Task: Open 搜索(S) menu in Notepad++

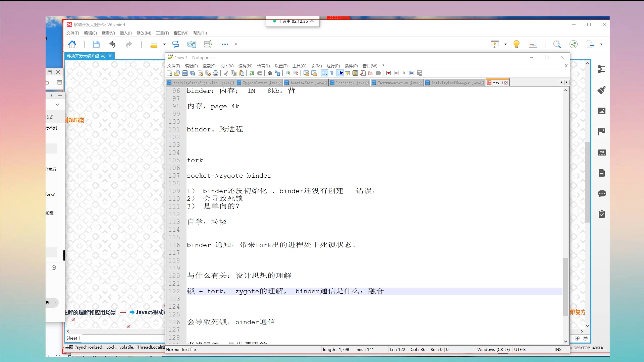Action: click(209, 66)
